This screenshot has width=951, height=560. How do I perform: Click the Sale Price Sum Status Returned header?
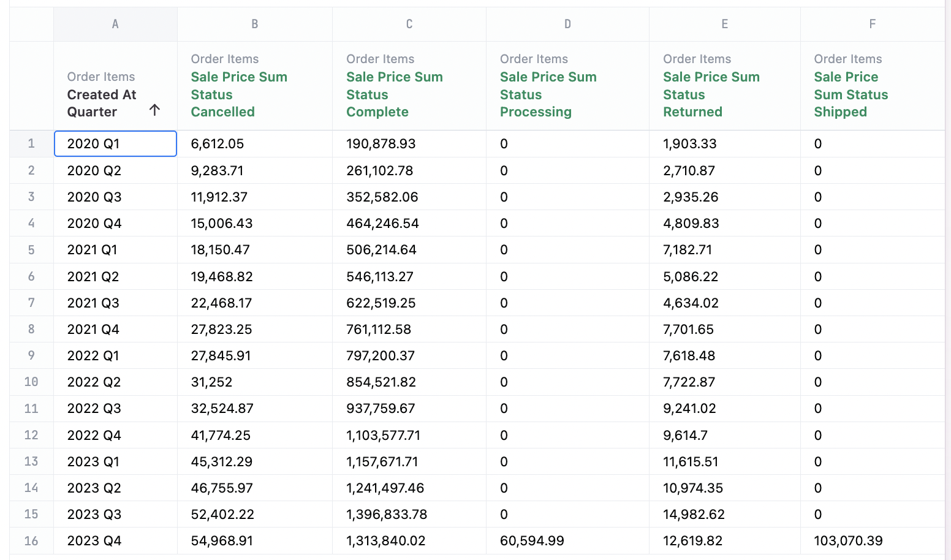[x=711, y=94]
